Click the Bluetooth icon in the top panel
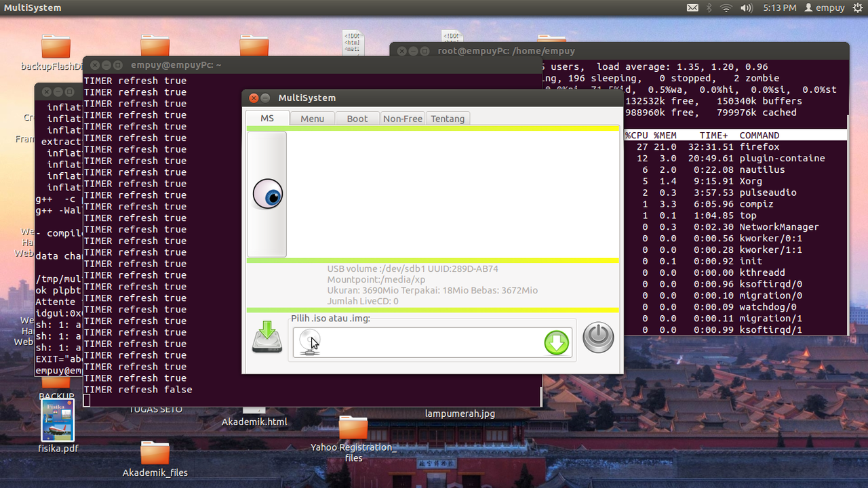 709,7
